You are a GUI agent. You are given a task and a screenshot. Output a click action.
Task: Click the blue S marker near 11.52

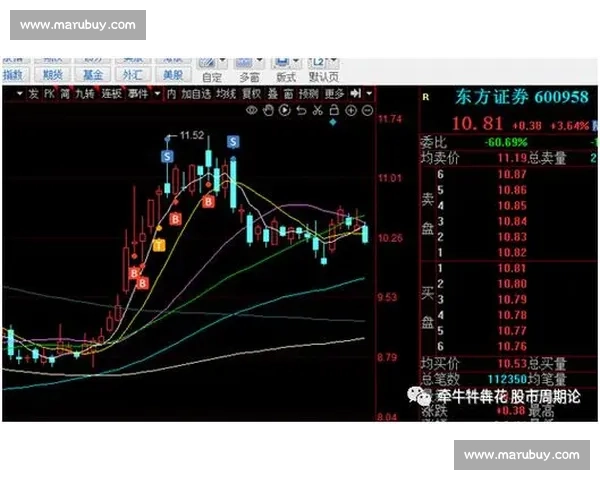167,156
